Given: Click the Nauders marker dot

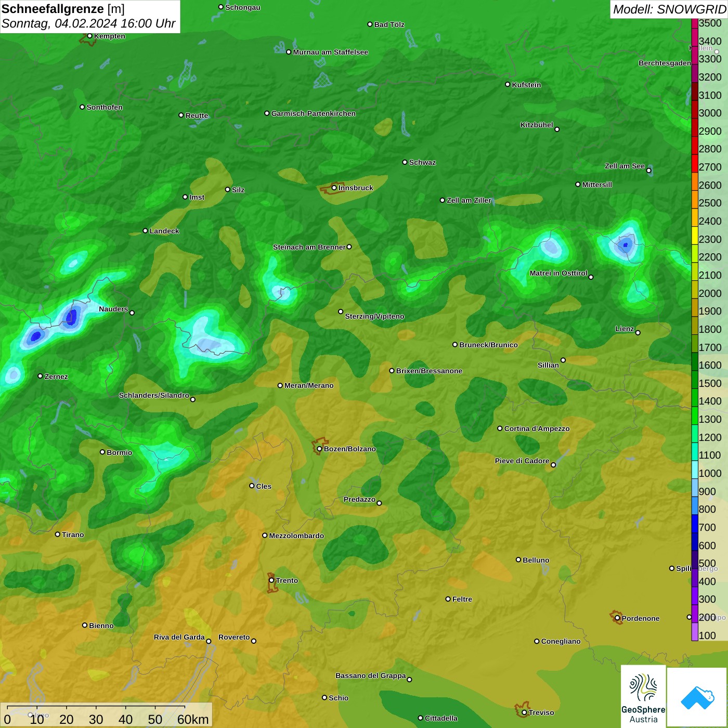Looking at the screenshot, I should pyautogui.click(x=132, y=313).
